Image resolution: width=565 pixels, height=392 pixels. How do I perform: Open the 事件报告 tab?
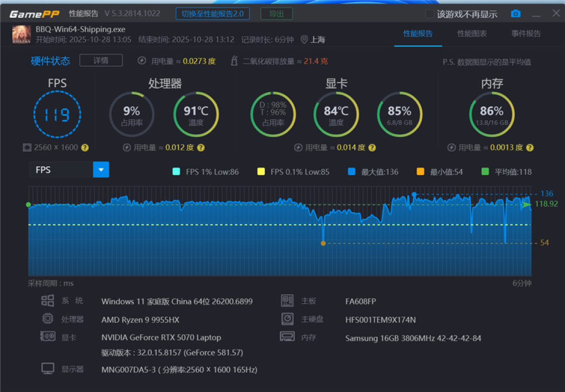[x=526, y=34]
